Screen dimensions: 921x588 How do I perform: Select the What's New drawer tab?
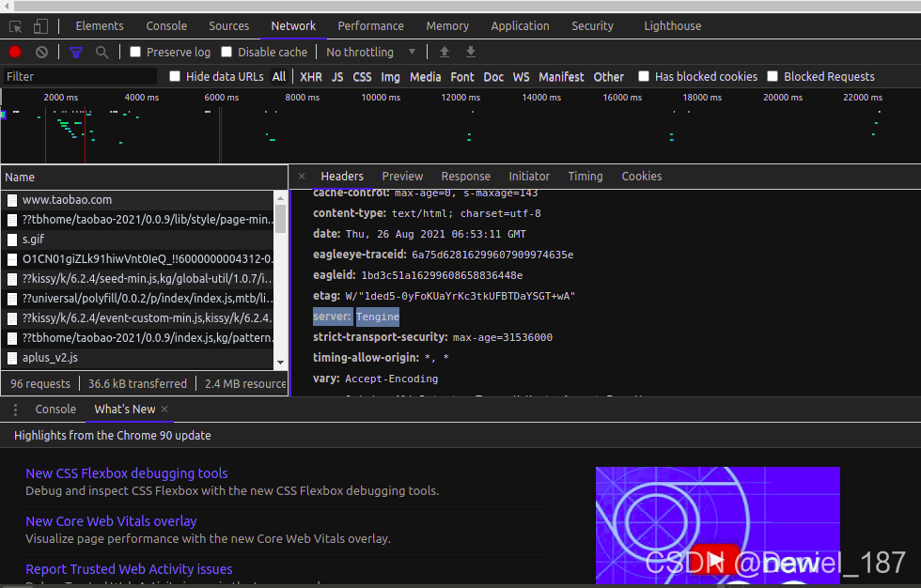coord(124,409)
